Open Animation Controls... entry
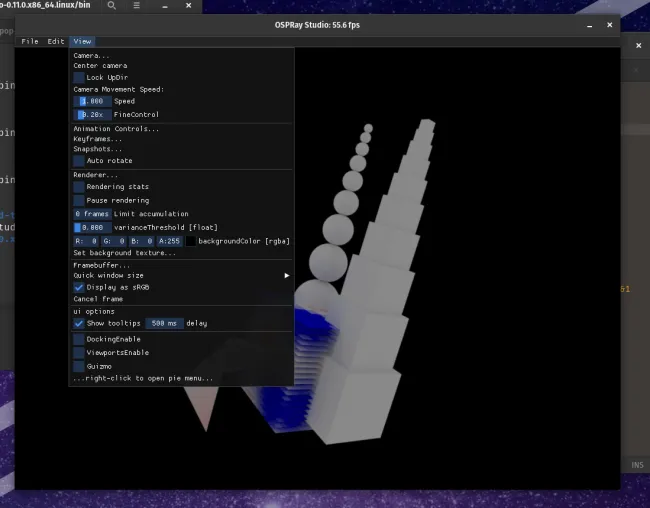 point(116,129)
